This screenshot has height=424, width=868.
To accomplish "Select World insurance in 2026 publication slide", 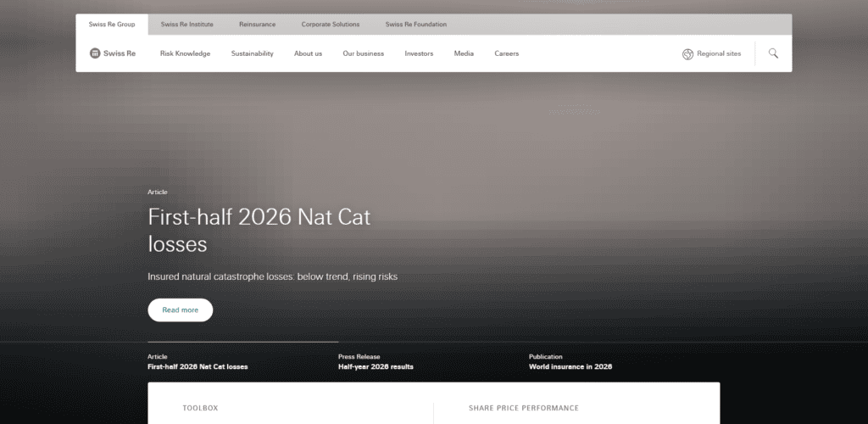I will point(570,361).
